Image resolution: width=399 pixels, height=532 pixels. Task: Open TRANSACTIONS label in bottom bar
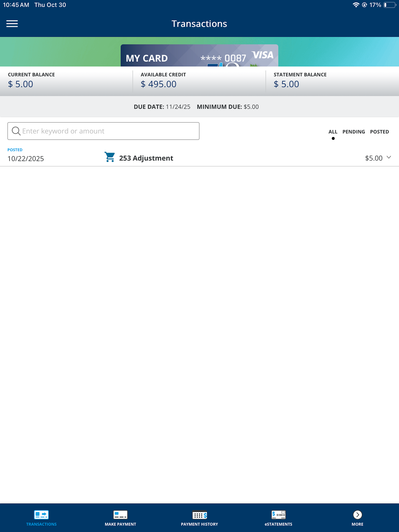click(x=41, y=524)
